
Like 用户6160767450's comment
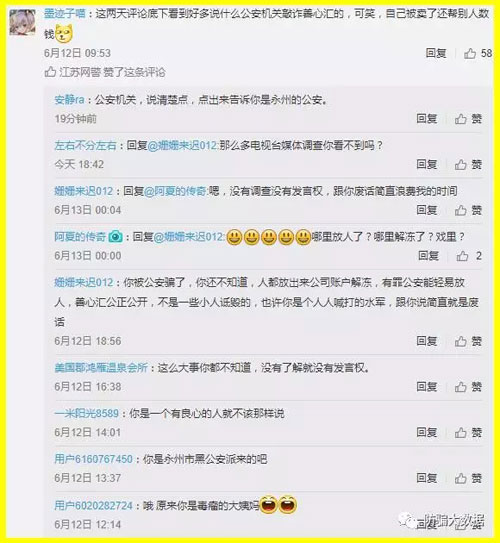point(468,478)
